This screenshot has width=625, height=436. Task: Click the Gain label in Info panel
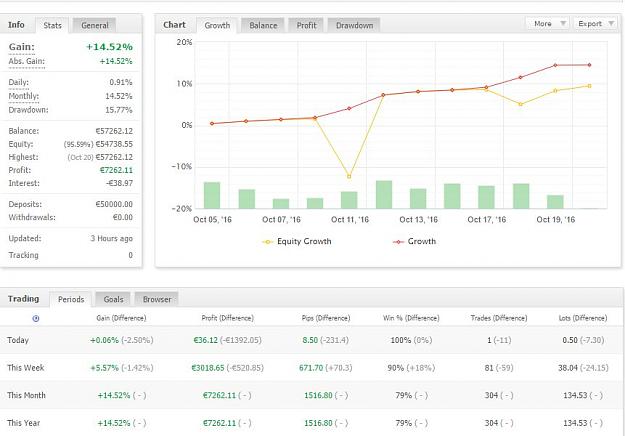pos(22,47)
